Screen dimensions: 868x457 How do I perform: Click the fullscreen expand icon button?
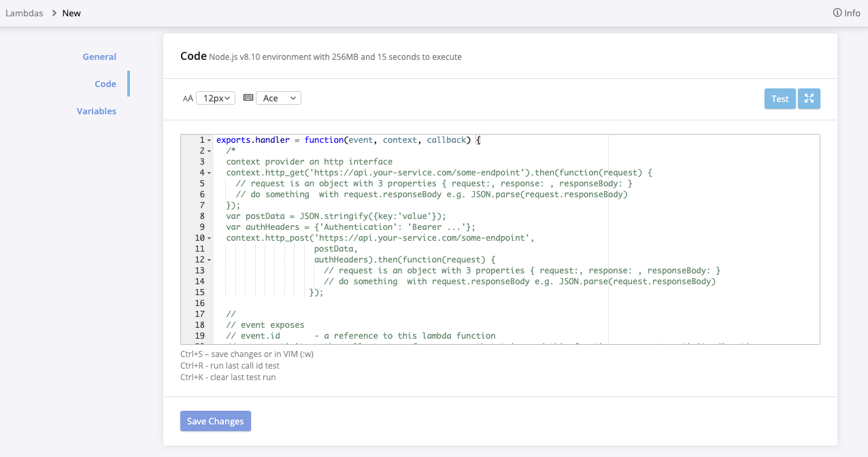pyautogui.click(x=809, y=99)
